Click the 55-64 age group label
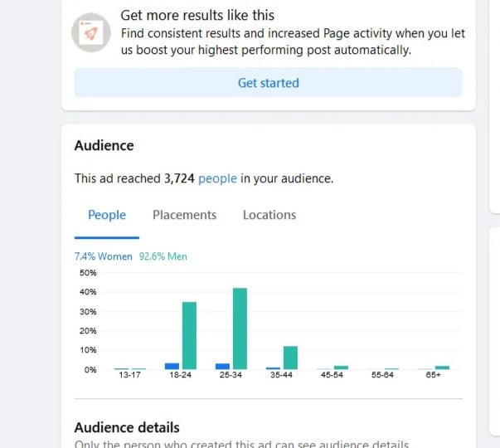The image size is (500, 448). [383, 376]
